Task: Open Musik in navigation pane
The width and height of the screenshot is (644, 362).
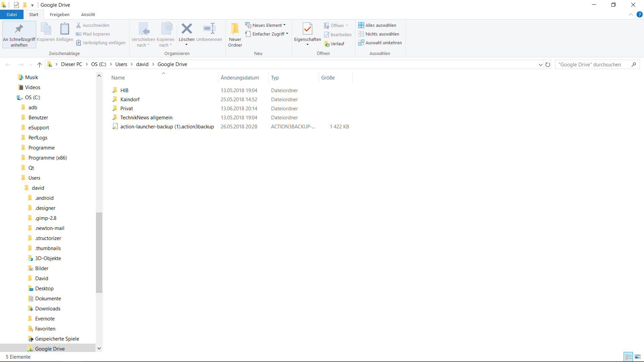Action: [32, 77]
